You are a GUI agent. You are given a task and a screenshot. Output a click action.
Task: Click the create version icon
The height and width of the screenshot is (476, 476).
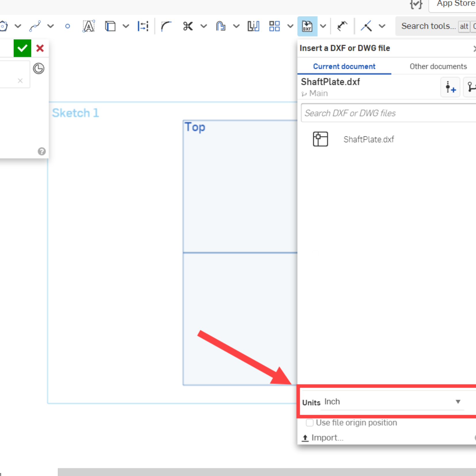450,87
